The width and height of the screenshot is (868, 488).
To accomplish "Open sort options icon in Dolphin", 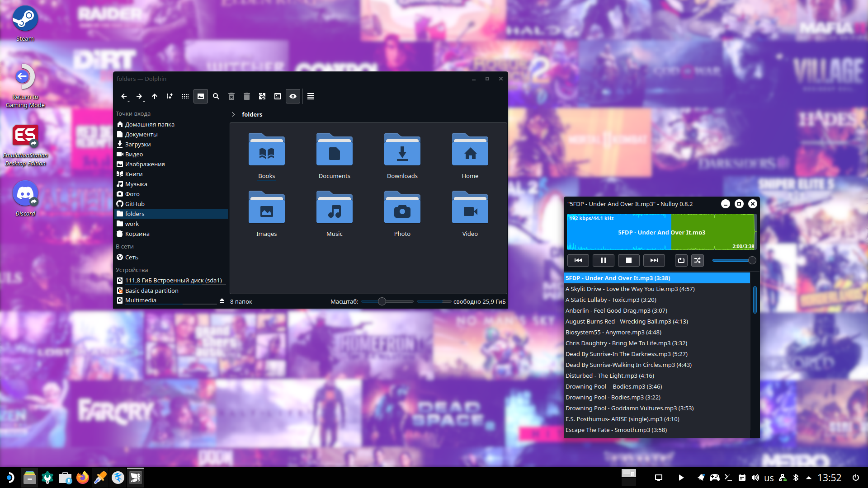I will point(170,96).
